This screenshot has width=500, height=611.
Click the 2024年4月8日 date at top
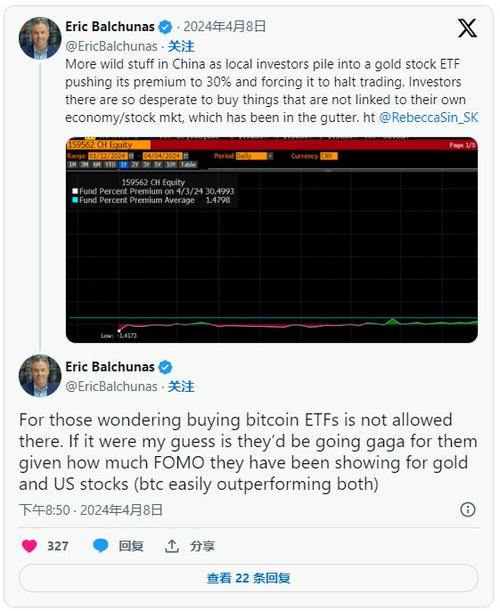(x=224, y=26)
